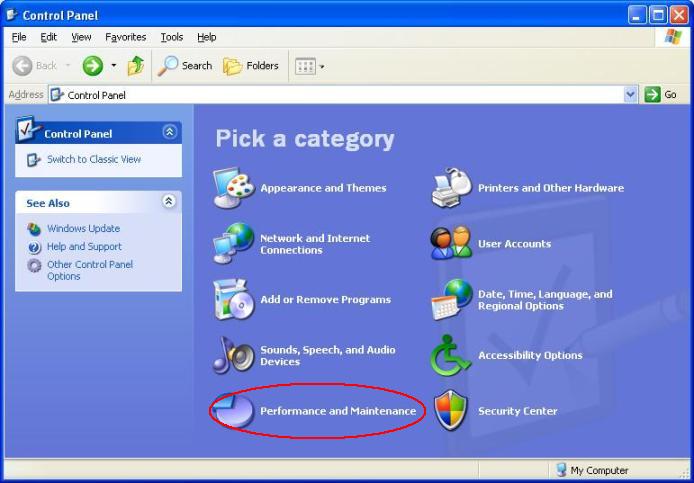Screen dimensions: 694x483
Task: Click the Performance and Maintenance text link
Action: (338, 411)
